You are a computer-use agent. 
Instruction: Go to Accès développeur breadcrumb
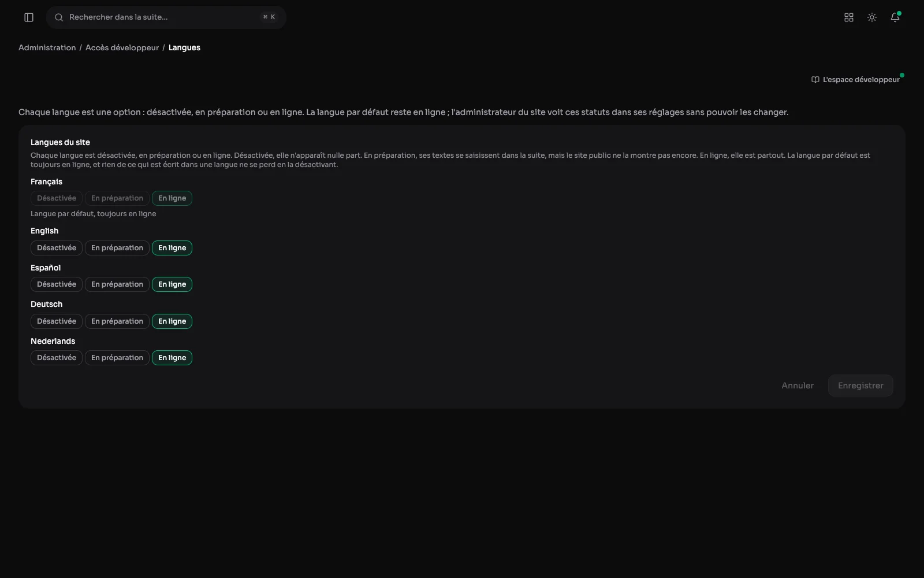click(x=122, y=47)
